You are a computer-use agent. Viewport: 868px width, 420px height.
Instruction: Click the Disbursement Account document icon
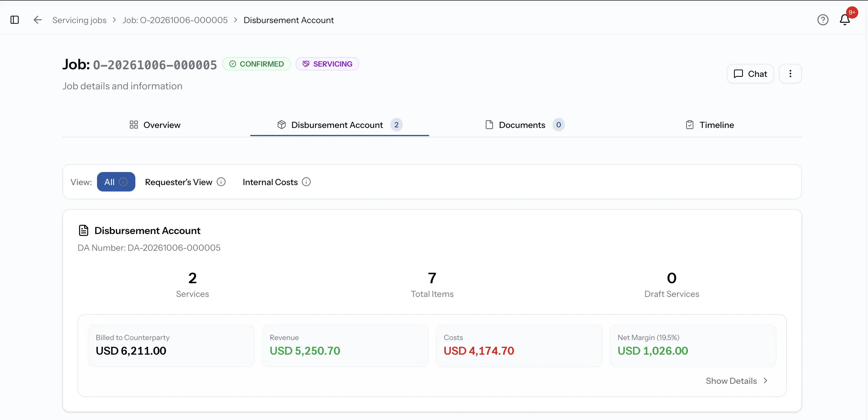pyautogui.click(x=83, y=230)
